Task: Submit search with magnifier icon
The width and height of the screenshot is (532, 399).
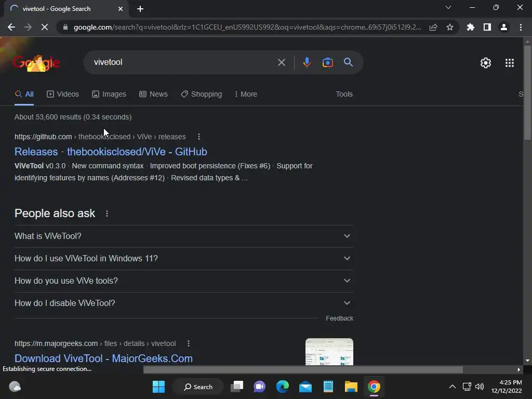Action: [x=348, y=62]
